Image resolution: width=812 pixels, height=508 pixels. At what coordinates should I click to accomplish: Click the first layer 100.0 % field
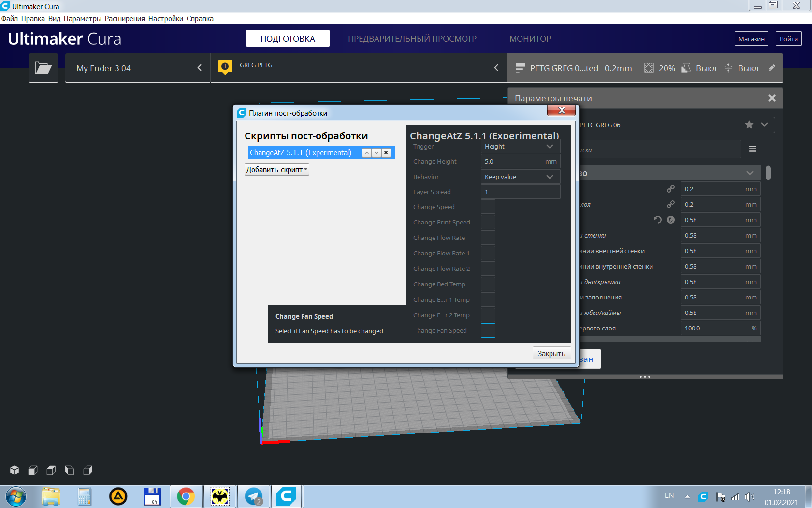click(721, 329)
